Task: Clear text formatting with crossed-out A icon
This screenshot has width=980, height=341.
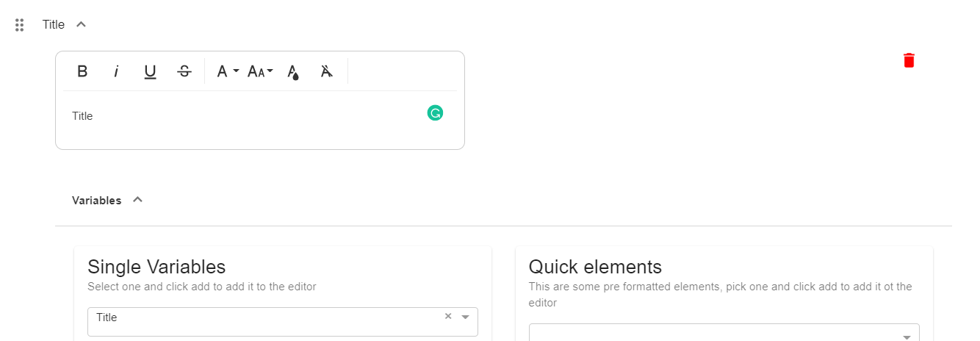Action: (x=327, y=71)
